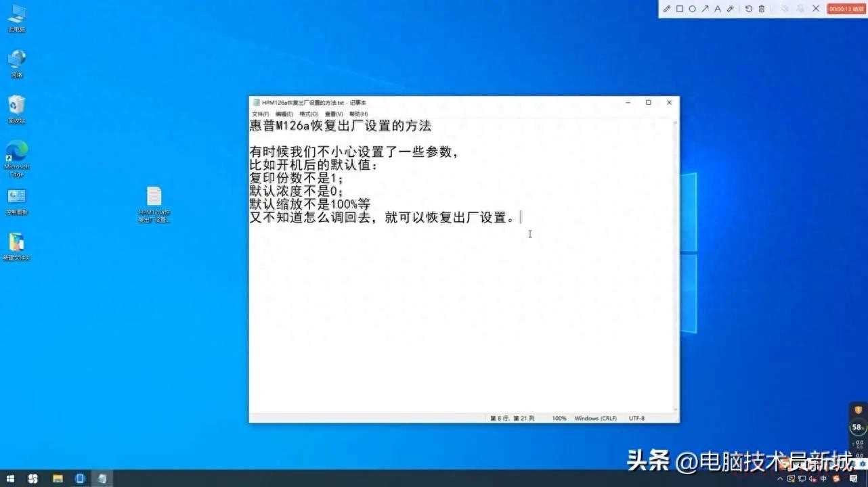This screenshot has height=487, width=868.
Task: Select the circle shape annotation tool
Action: pyautogui.click(x=692, y=9)
